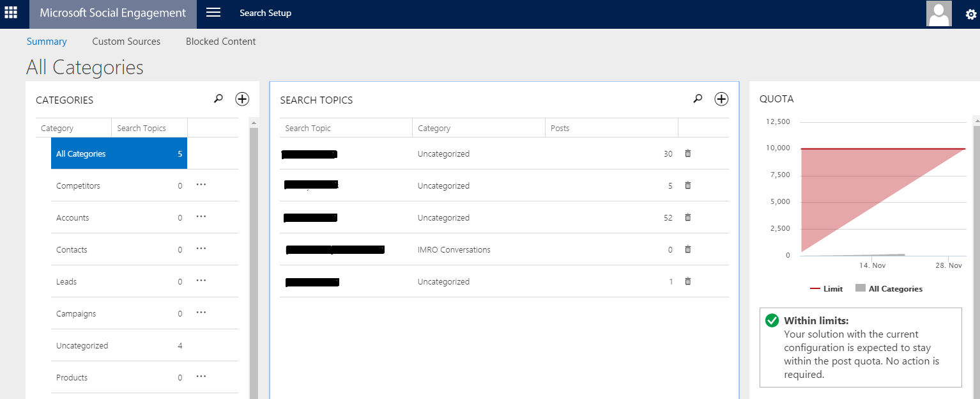
Task: Click the Search Setup header label
Action: pyautogui.click(x=265, y=13)
